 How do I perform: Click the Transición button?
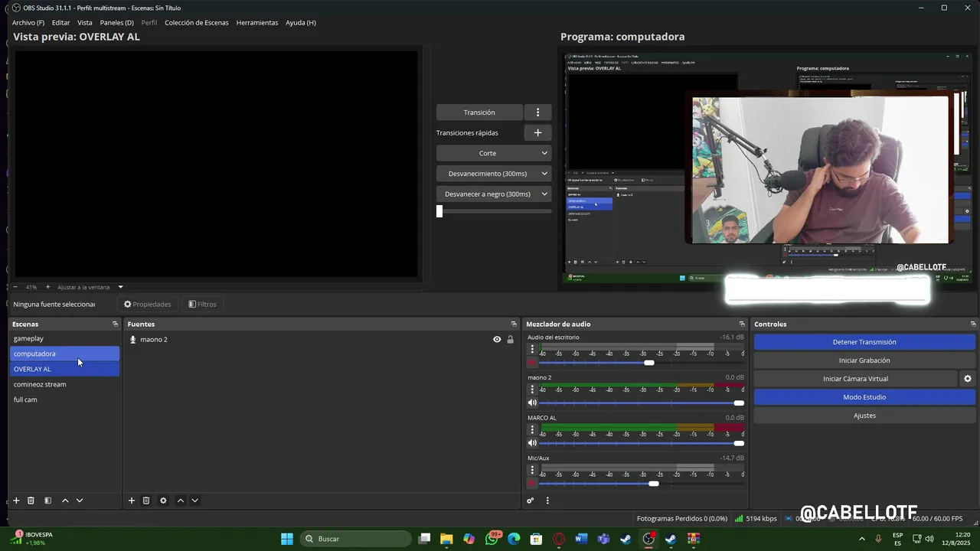[479, 112]
